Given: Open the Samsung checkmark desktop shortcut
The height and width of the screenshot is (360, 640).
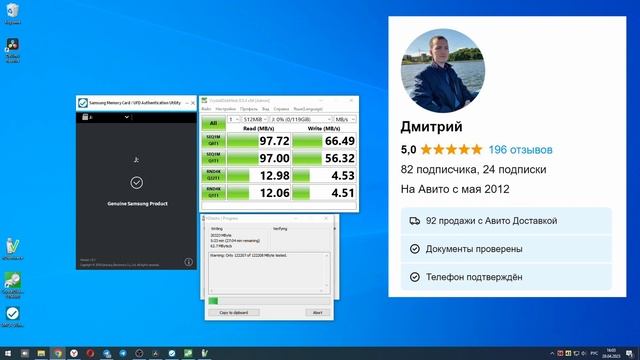Looking at the screenshot, I should click(13, 317).
